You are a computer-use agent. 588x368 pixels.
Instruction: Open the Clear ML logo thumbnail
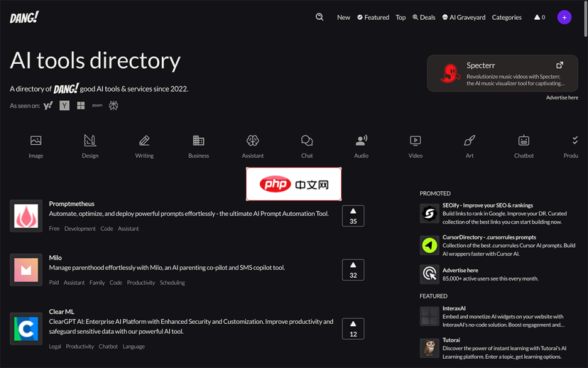[x=26, y=329]
